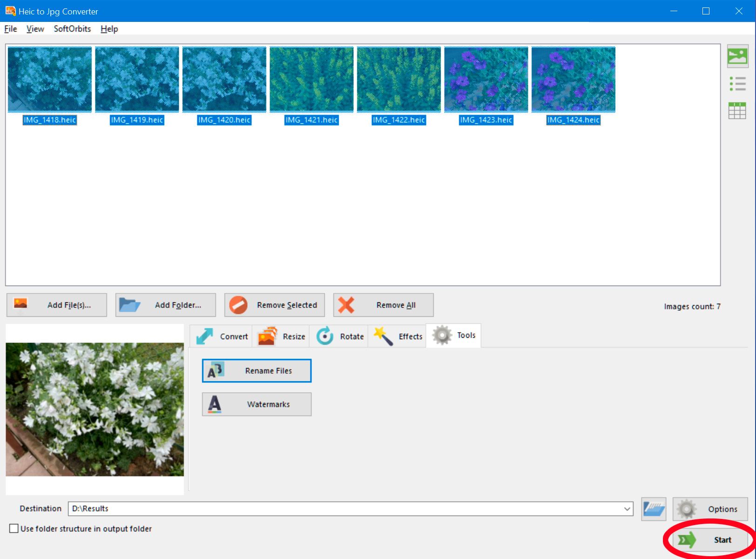The height and width of the screenshot is (559, 756).
Task: Open the Convert tab
Action: click(222, 336)
